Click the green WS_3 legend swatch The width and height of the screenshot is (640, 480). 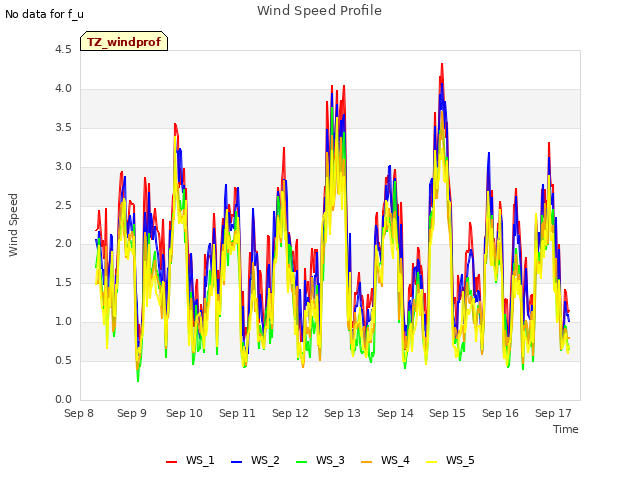301,462
